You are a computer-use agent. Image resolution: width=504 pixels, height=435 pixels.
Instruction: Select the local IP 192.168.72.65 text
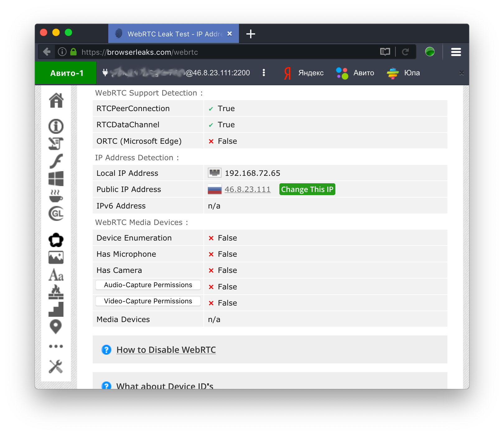pyautogui.click(x=253, y=173)
